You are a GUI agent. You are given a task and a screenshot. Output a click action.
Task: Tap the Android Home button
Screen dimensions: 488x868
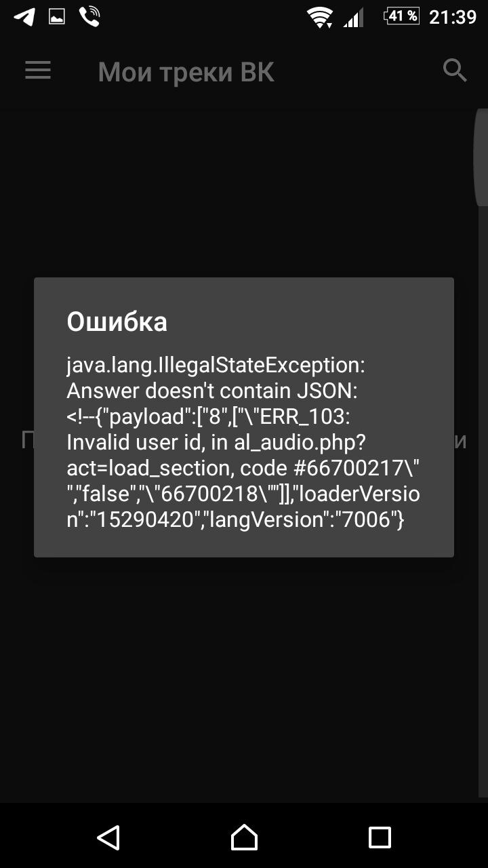pyautogui.click(x=244, y=837)
